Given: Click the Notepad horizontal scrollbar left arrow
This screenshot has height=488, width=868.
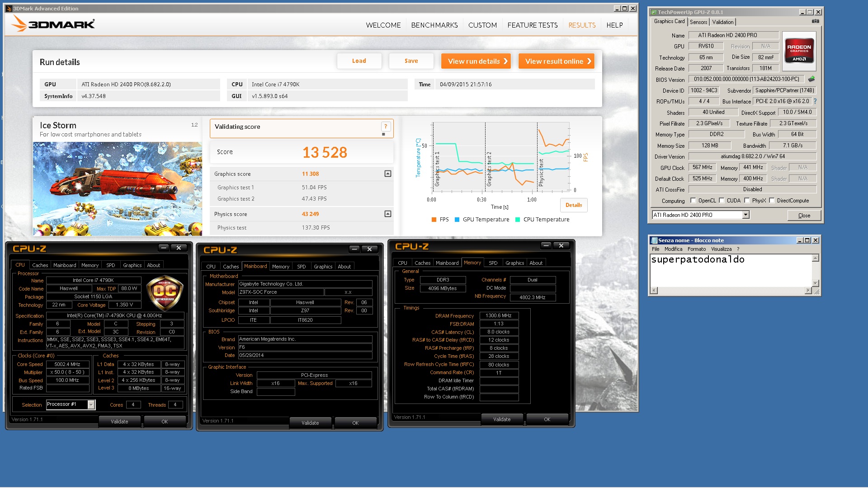Looking at the screenshot, I should pyautogui.click(x=653, y=290).
